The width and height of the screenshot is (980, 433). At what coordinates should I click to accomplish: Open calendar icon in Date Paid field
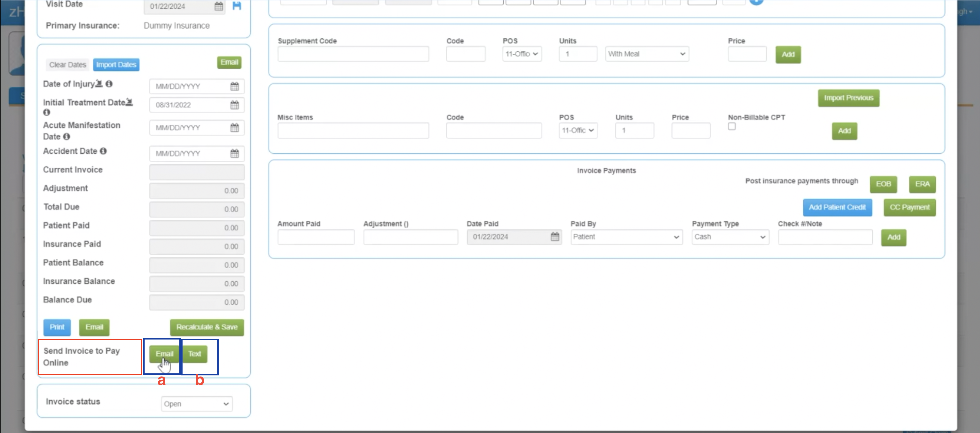point(555,237)
